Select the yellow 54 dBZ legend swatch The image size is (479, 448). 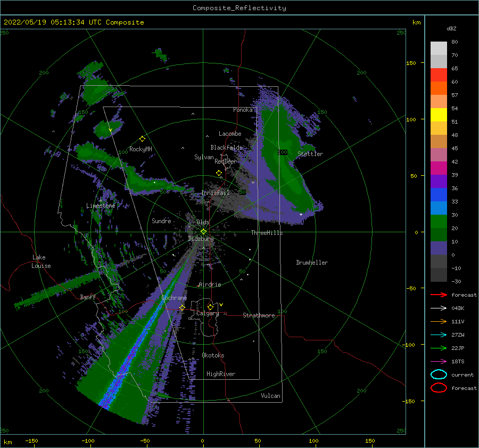(x=439, y=115)
